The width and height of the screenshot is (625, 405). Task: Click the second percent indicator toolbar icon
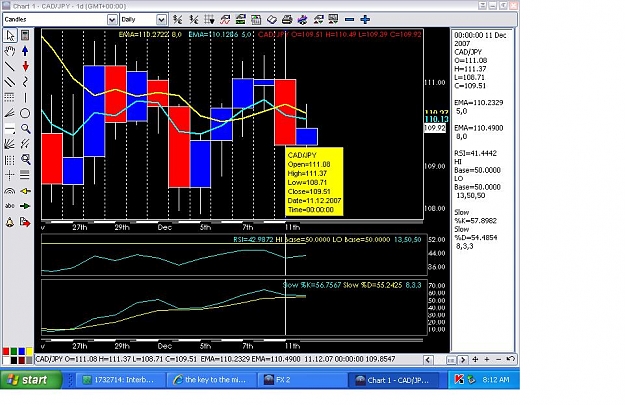(x=194, y=19)
